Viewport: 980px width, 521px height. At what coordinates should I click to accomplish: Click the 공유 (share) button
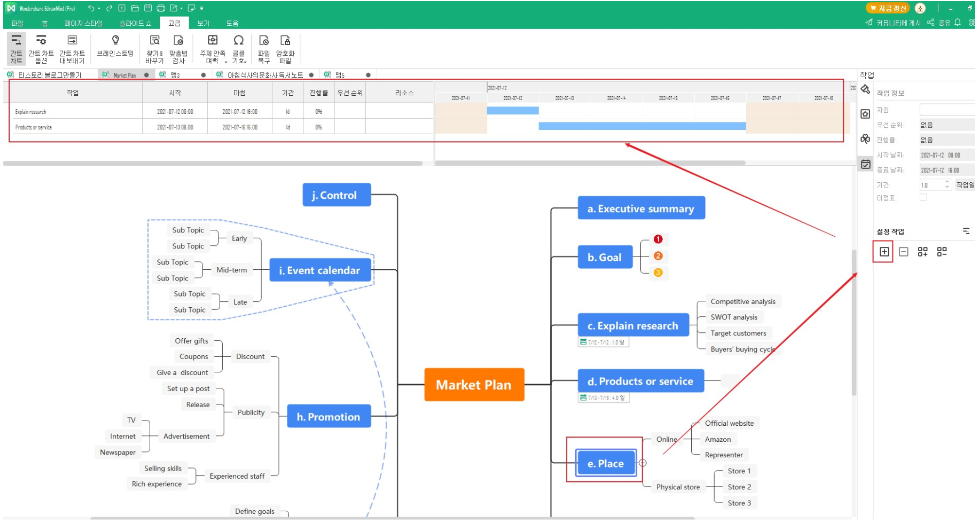coord(939,23)
